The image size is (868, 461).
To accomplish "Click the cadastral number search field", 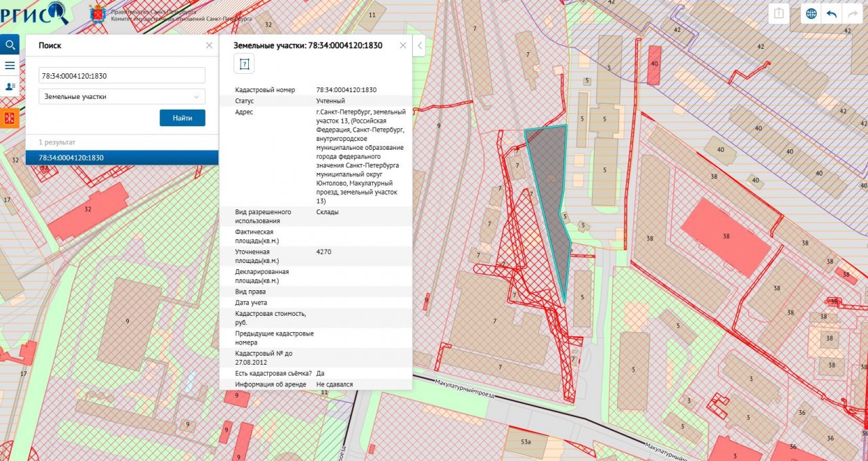I will (122, 75).
